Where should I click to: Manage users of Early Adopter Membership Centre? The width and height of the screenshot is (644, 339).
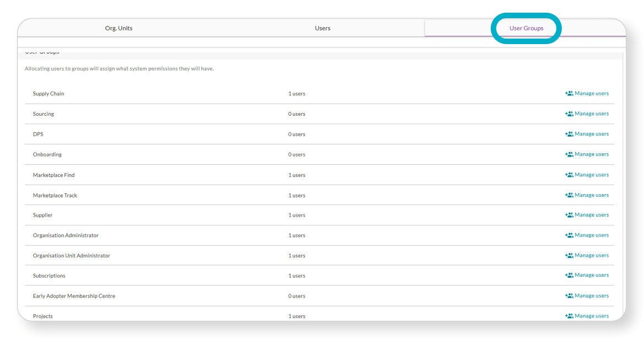point(591,296)
